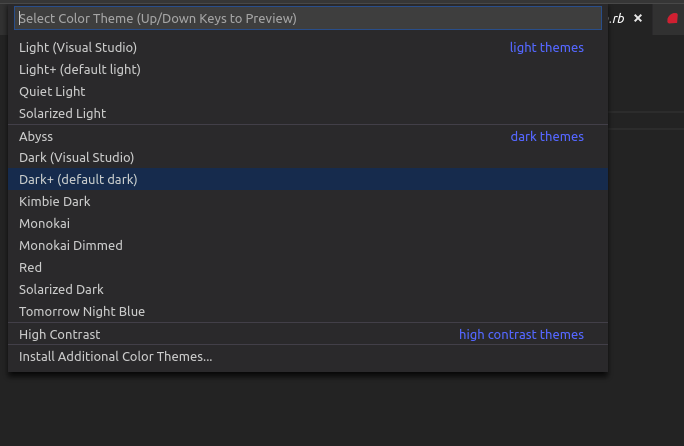Close the .rb editor tab
The height and width of the screenshot is (446, 684).
(638, 18)
